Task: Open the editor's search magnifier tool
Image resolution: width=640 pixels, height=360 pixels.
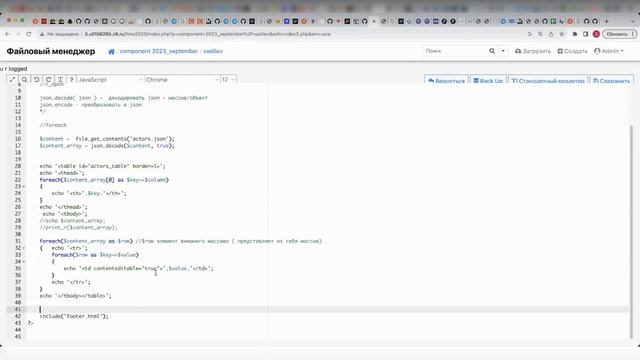Action: [24, 80]
